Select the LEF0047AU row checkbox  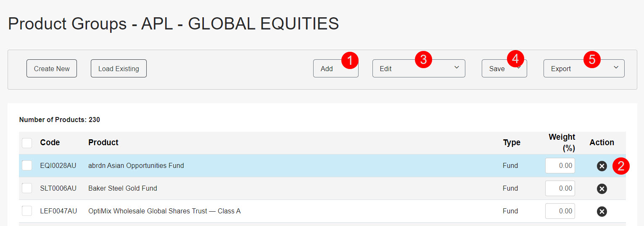pos(27,211)
